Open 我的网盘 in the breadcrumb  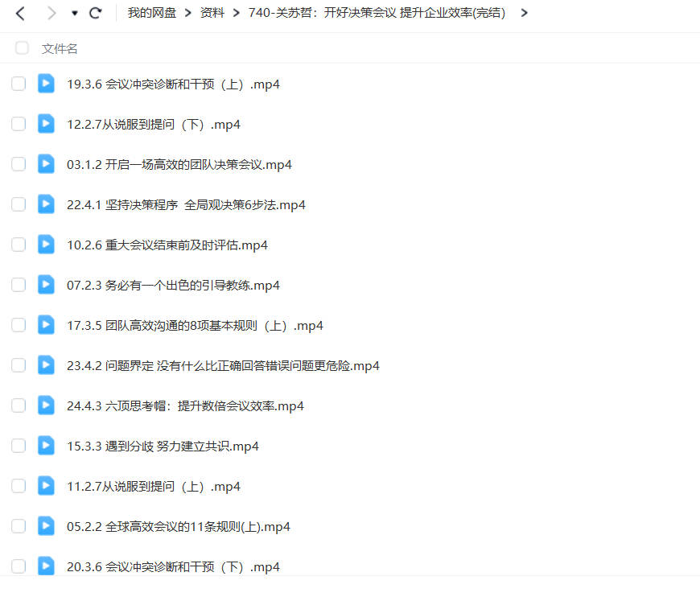[x=152, y=13]
